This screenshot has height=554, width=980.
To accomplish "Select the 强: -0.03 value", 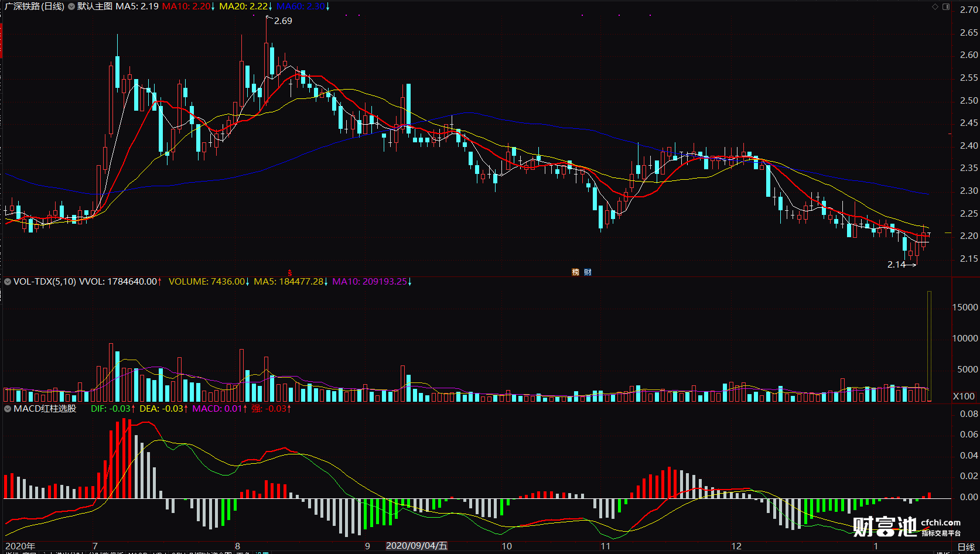I will (x=269, y=409).
